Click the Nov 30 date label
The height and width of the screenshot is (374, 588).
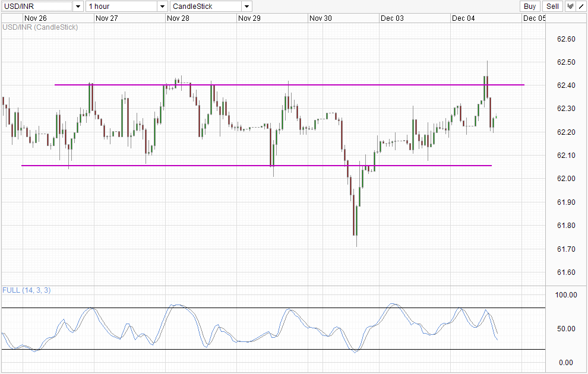tap(320, 18)
